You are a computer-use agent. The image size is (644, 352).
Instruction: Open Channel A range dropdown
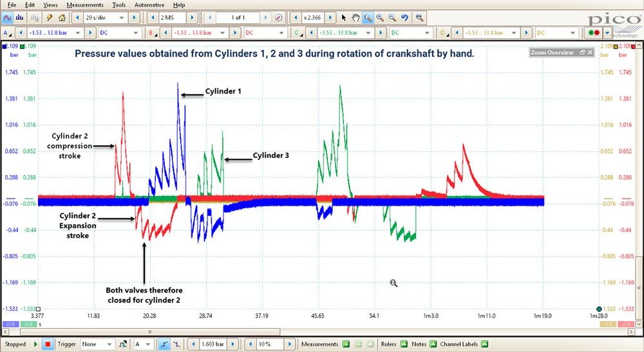pyautogui.click(x=55, y=32)
